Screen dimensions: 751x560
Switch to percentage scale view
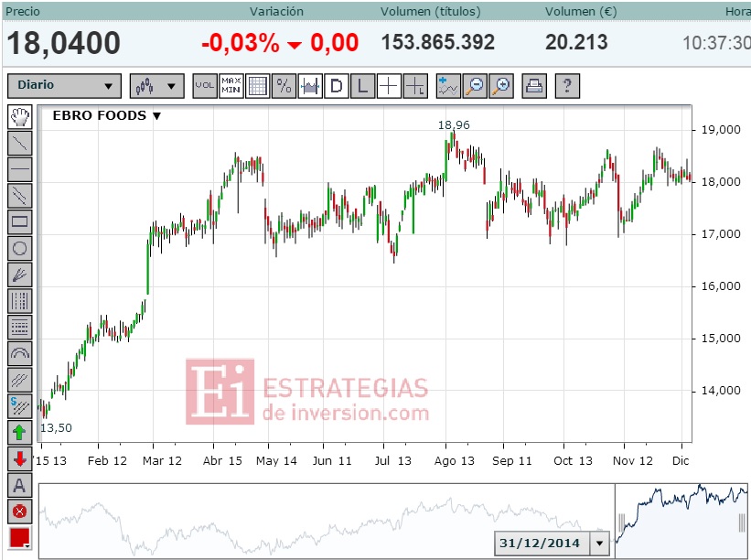point(284,86)
